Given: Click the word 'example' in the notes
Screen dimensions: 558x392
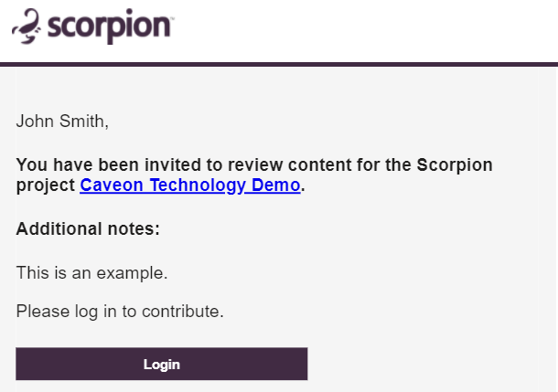Looking at the screenshot, I should tap(130, 273).
